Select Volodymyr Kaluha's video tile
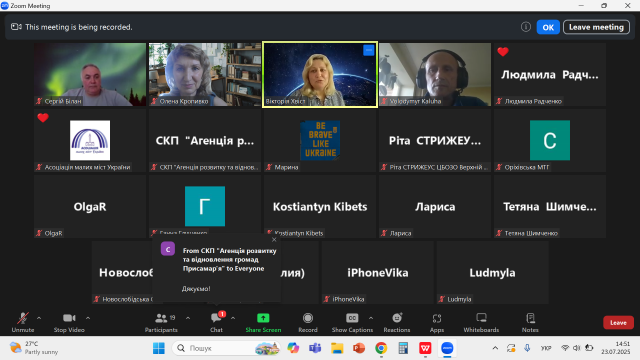Image resolution: width=640 pixels, height=360 pixels. [x=435, y=74]
